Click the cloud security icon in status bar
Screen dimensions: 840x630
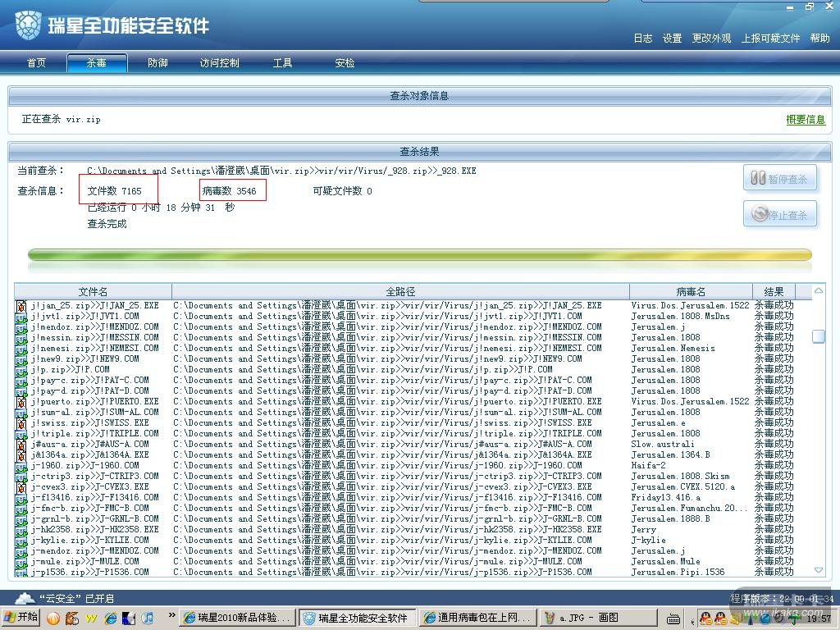(x=25, y=598)
